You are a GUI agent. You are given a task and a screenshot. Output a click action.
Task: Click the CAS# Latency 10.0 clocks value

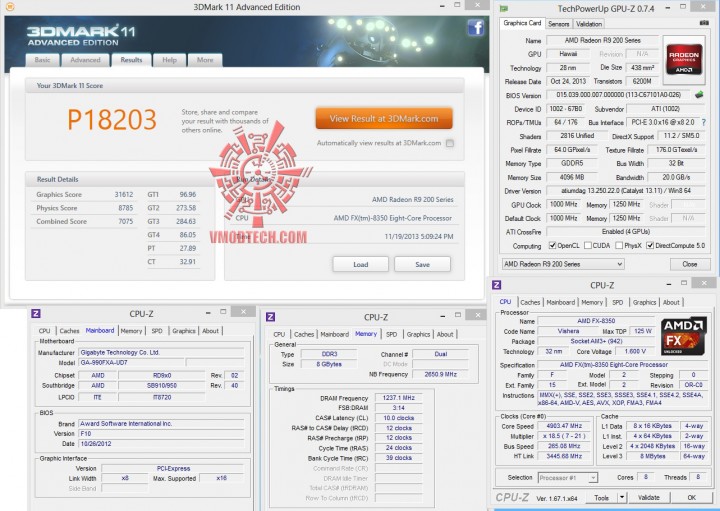point(399,418)
